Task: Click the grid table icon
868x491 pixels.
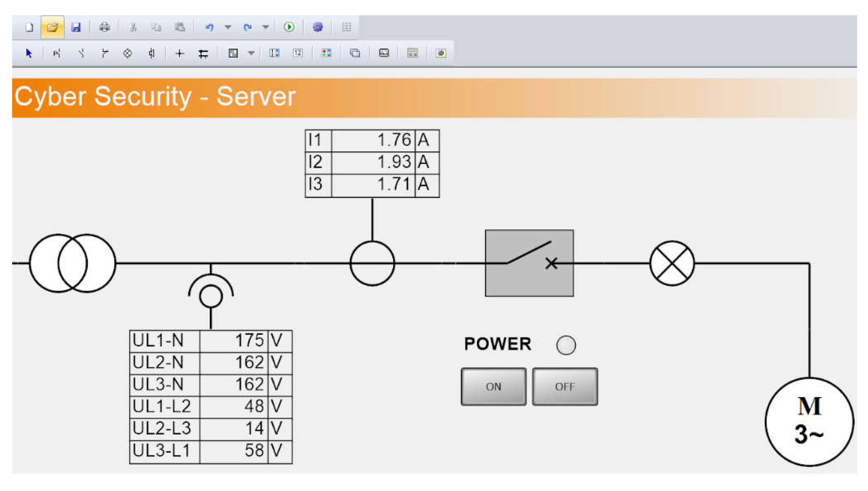Action: click(x=347, y=27)
